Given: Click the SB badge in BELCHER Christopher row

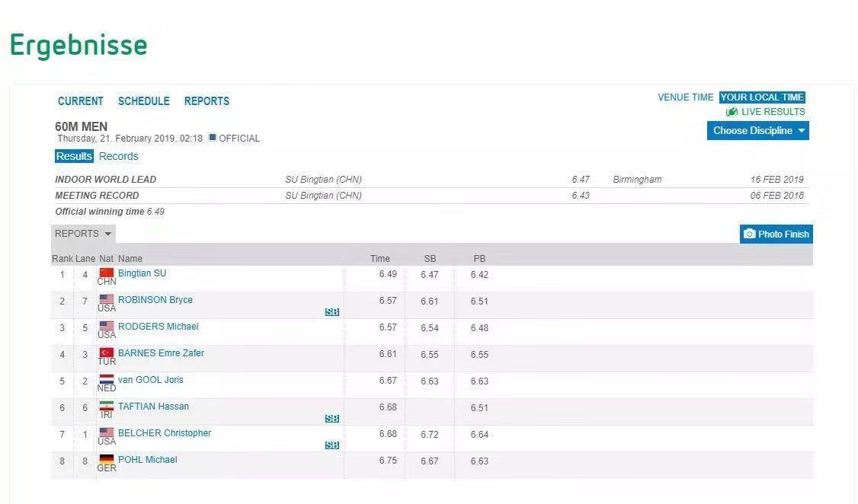Looking at the screenshot, I should click(332, 445).
